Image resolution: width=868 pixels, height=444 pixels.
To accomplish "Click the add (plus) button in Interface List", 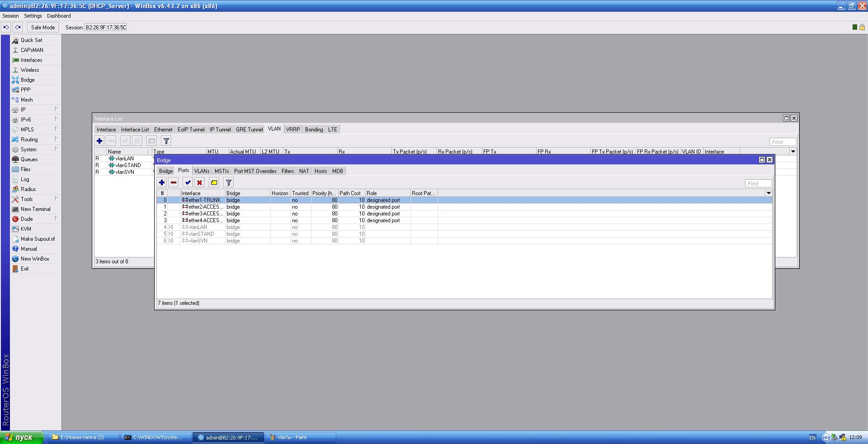I will (x=99, y=141).
